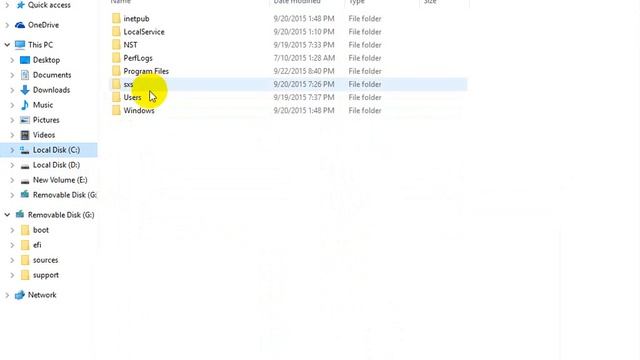Click the PerfLogs folder icon
This screenshot has width=640, height=360.
(116, 58)
